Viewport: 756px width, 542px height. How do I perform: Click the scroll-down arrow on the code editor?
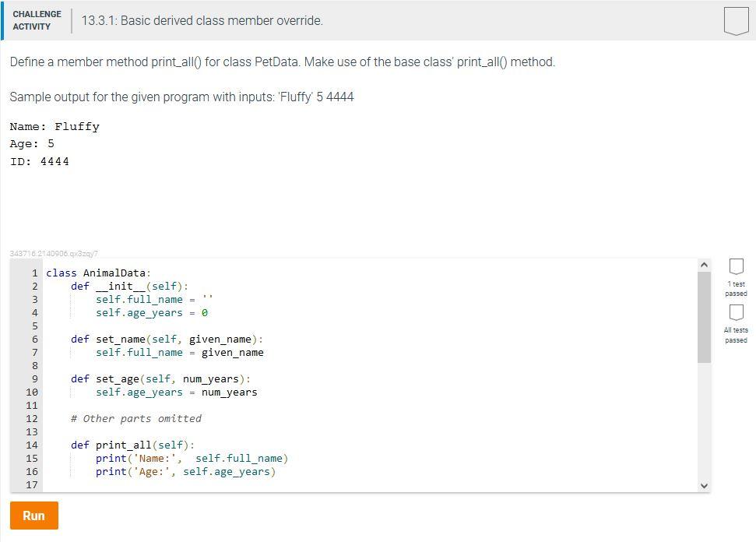[x=704, y=484]
